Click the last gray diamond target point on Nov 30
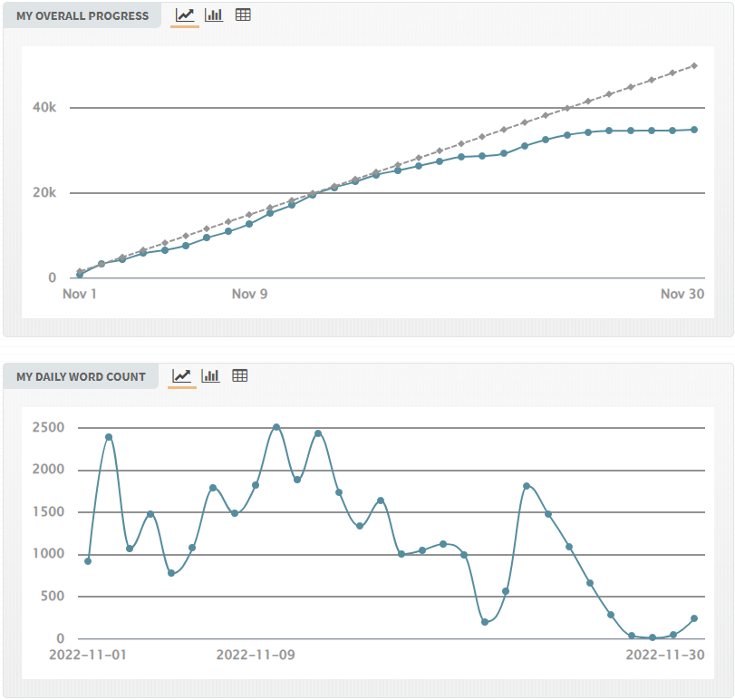 pos(694,66)
